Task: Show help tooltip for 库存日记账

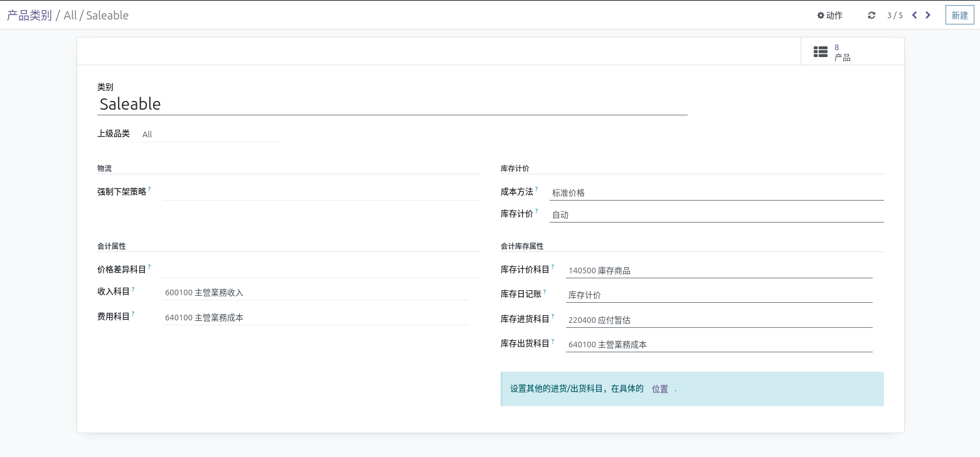Action: (545, 291)
